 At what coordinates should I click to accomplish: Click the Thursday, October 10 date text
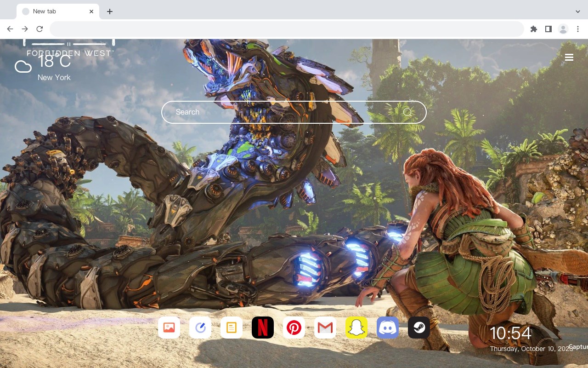tap(531, 349)
